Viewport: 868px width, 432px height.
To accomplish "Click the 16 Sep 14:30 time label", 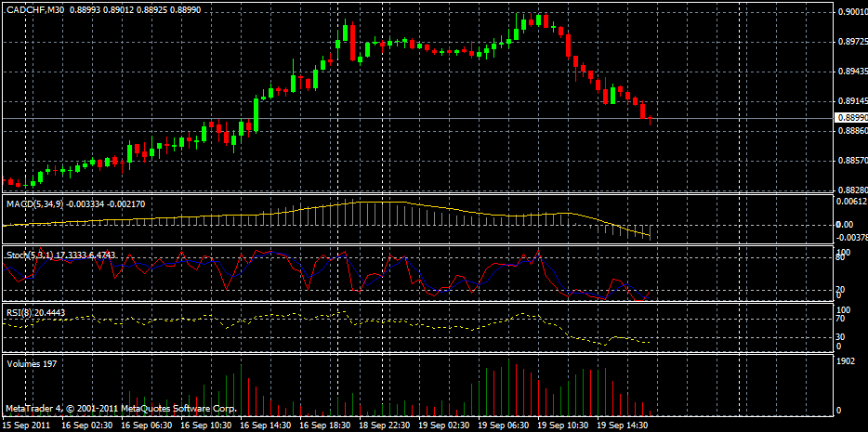I will coord(267,425).
